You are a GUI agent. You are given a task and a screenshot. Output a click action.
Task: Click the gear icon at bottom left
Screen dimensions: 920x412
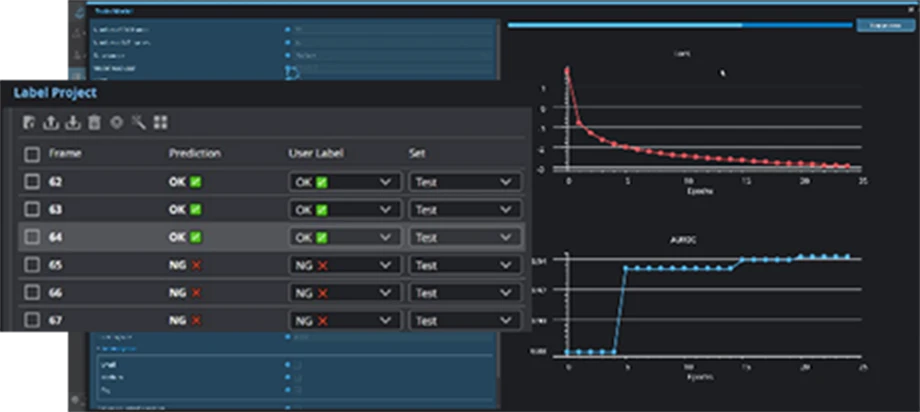(75, 400)
